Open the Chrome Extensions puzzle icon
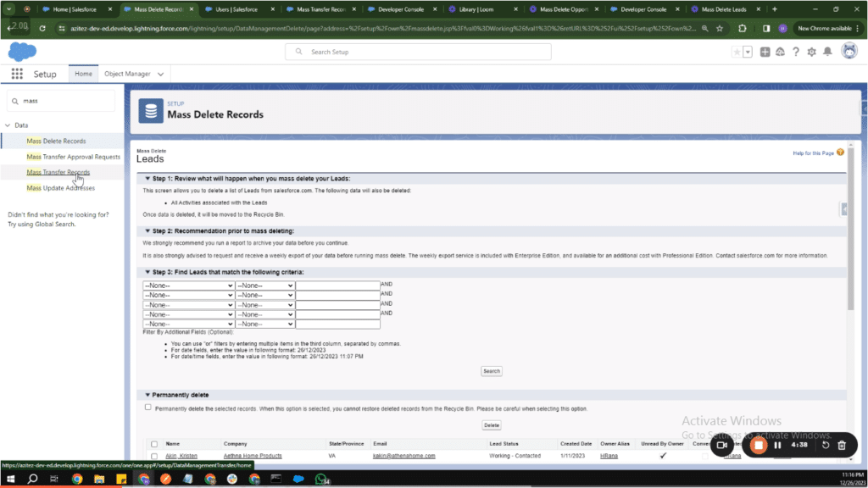Screen dimensions: 868x488 click(x=743, y=28)
